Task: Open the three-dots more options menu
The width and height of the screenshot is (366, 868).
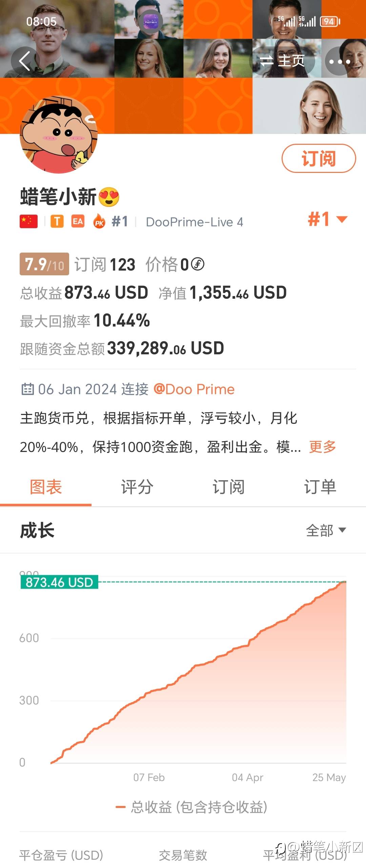Action: 340,61
